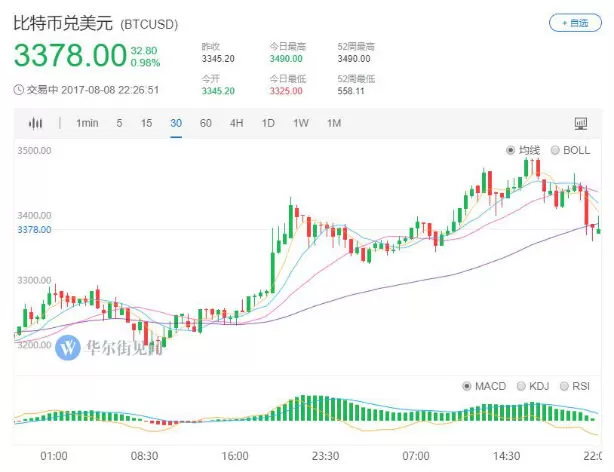Open the fullscreen chart monitor icon
The image size is (614, 472).
click(580, 124)
